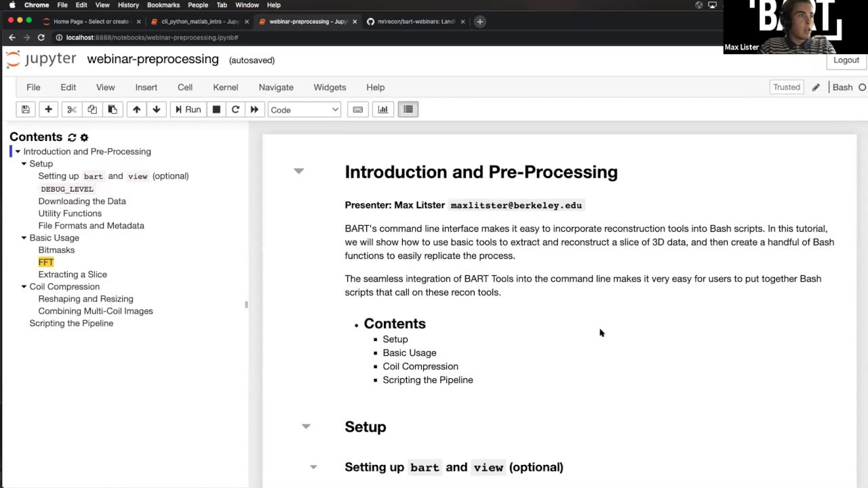Click the pencil edit icon near Trusted

tap(816, 87)
